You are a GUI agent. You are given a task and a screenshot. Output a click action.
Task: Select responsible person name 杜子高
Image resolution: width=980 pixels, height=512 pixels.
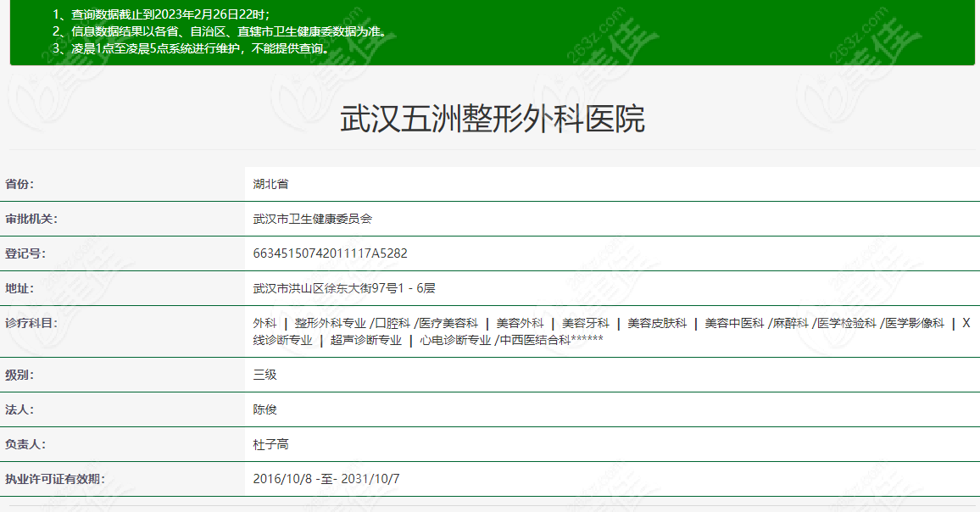click(x=270, y=444)
